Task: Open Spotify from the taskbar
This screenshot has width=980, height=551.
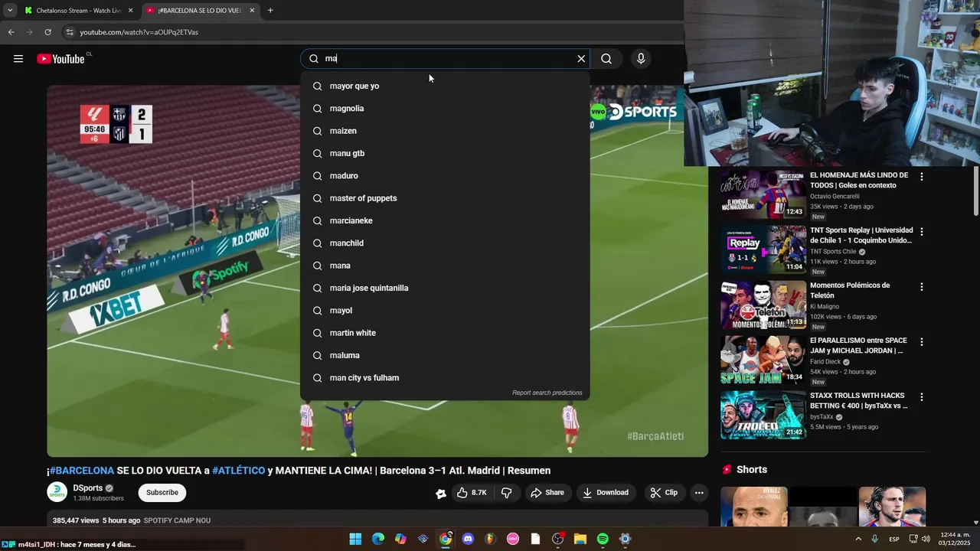Action: (x=603, y=539)
